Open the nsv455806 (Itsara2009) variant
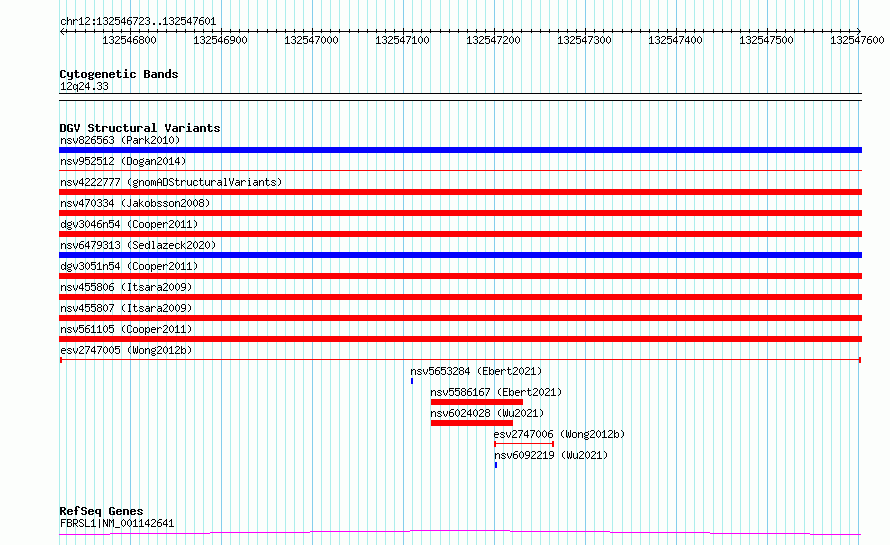Screen dimensions: 890x545 click(125, 287)
